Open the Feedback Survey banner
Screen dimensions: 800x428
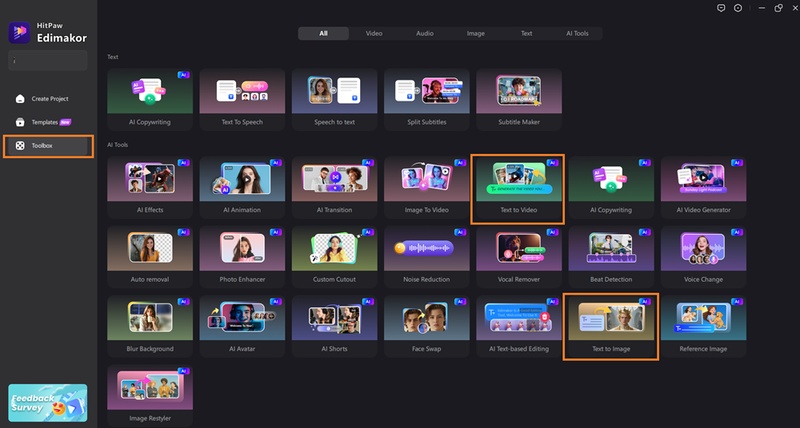tap(48, 402)
